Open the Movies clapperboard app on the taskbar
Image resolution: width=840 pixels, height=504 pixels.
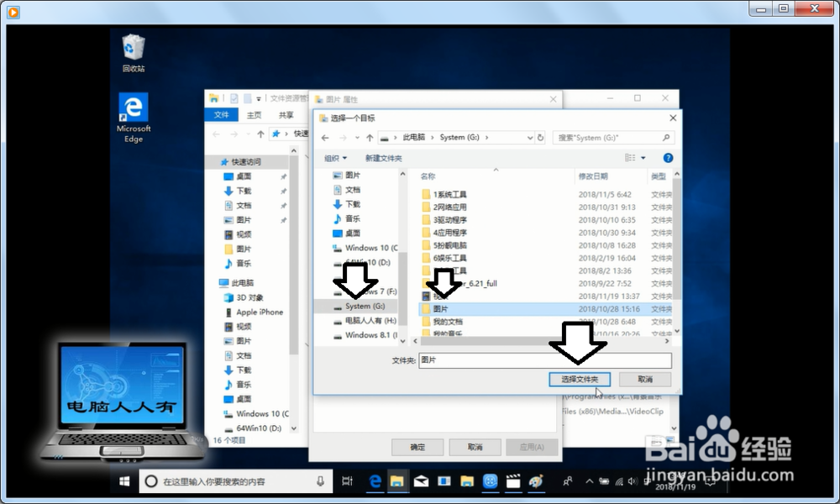513,481
